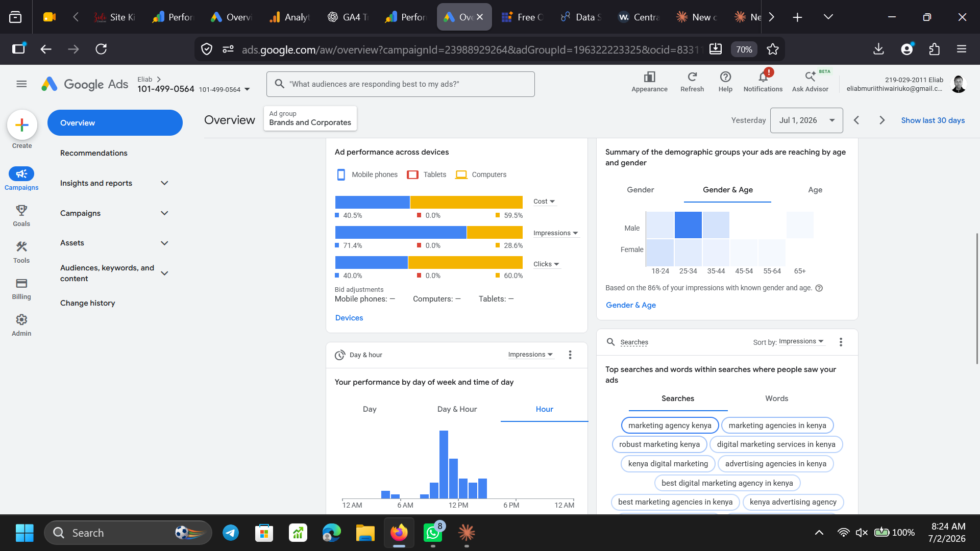Image resolution: width=980 pixels, height=551 pixels.
Task: Switch to the Day & Hour tab
Action: pos(457,409)
